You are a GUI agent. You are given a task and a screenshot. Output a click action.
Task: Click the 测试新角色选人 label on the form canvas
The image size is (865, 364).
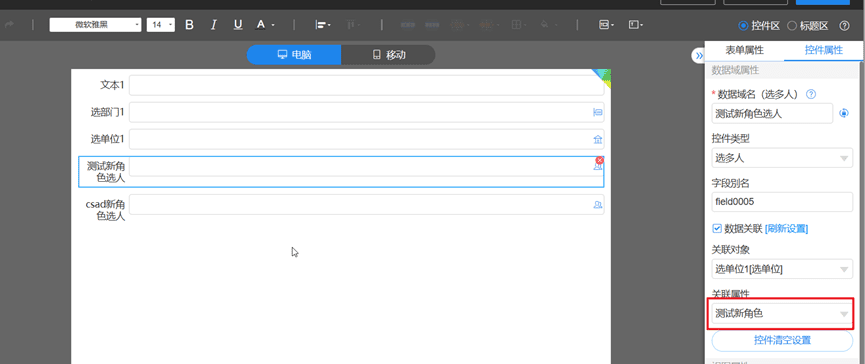pyautogui.click(x=106, y=172)
